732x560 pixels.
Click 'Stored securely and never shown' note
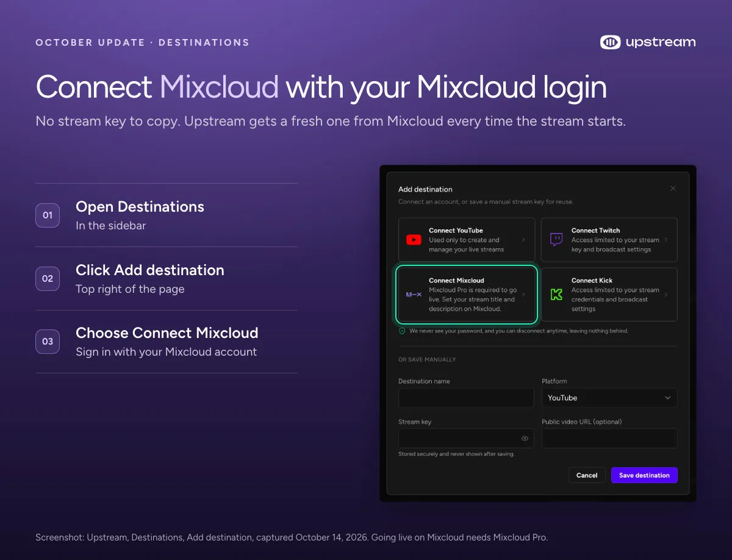point(456,454)
